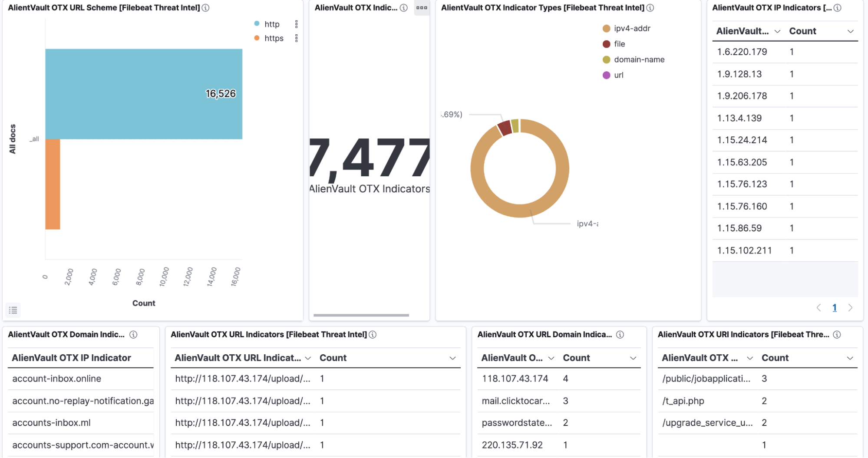Viewport: 868px width, 458px height.
Task: Expand AlienVault O... column menu in URL Domain table
Action: [551, 358]
